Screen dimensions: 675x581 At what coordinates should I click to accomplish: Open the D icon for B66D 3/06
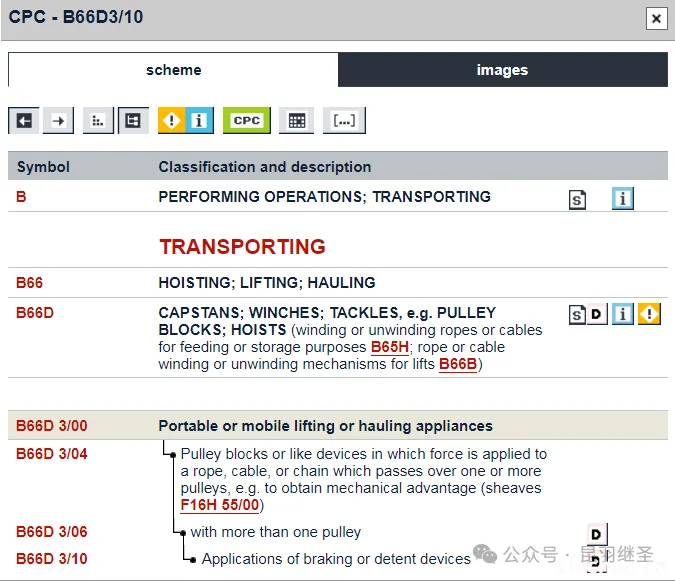597,534
